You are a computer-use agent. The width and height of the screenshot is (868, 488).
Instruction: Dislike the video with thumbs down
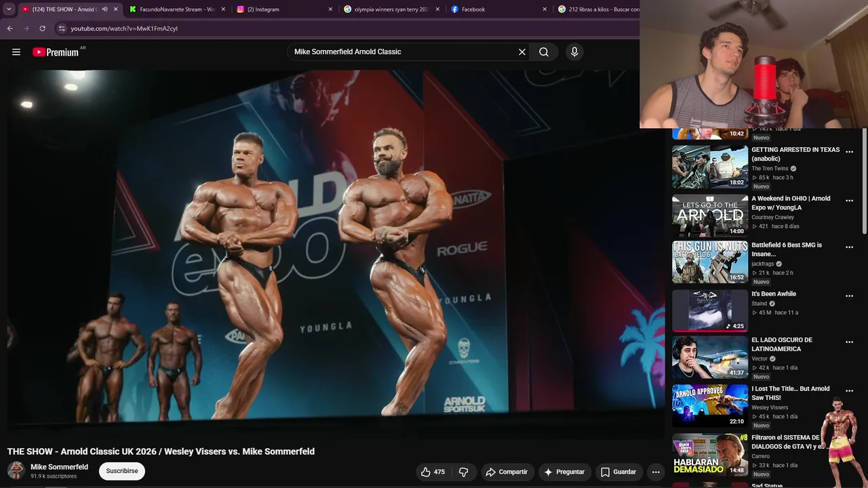(x=464, y=472)
